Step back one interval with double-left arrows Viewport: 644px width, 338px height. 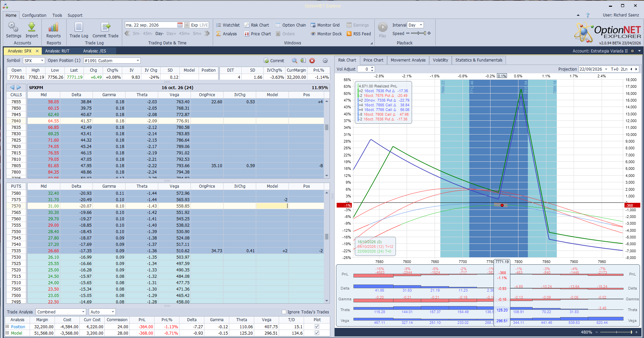tap(127, 33)
